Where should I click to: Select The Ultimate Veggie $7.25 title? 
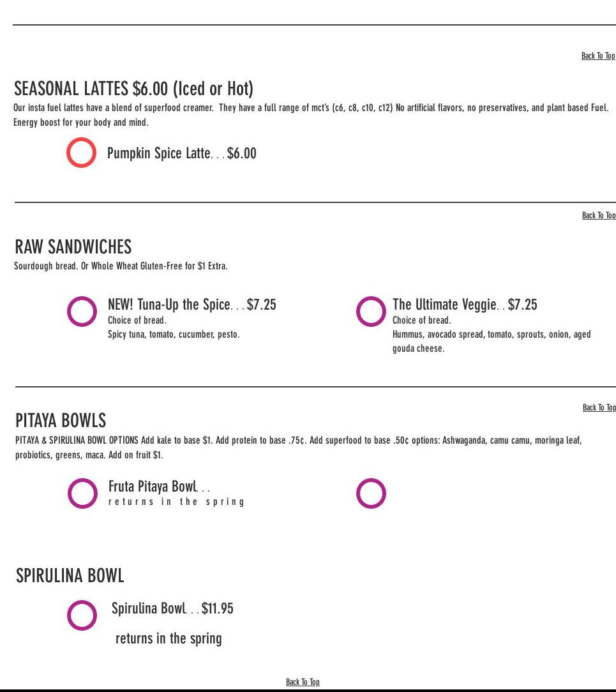[464, 305]
